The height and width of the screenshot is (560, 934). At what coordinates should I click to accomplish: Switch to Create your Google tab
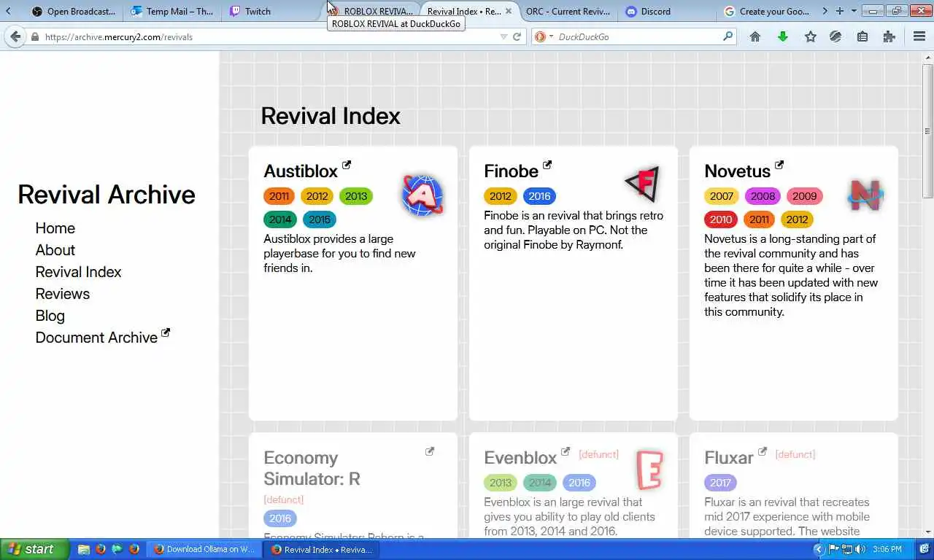tap(767, 11)
